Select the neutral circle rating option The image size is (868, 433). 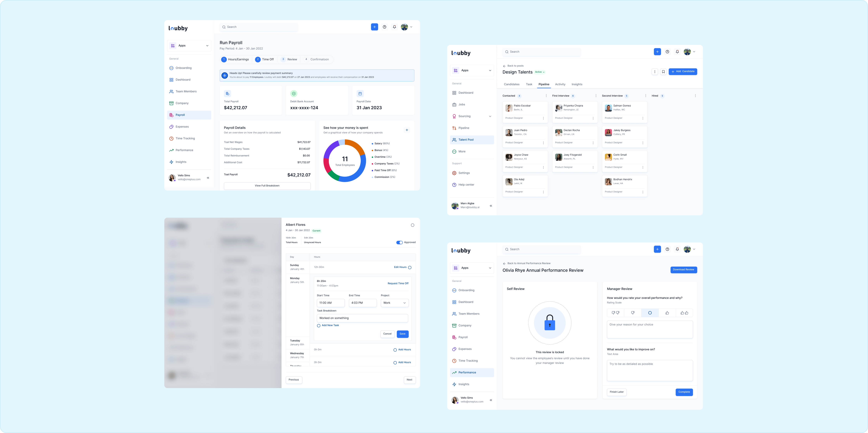pos(650,313)
